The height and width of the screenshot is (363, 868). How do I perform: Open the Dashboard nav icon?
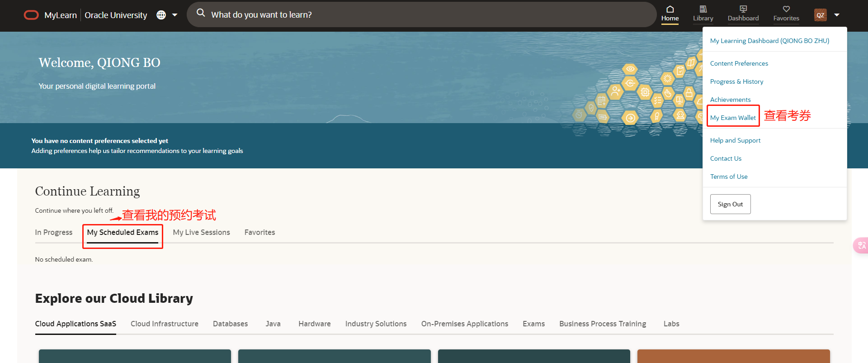pyautogui.click(x=743, y=9)
